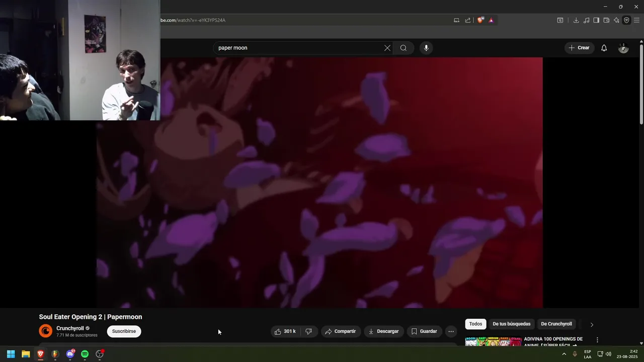Toggle the browser sidebar panel icon
The image size is (644, 362).
click(x=596, y=20)
